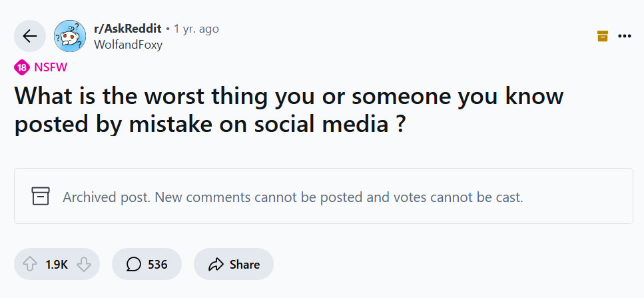Click the gold archive box icon
This screenshot has height=298, width=644.
click(x=603, y=36)
